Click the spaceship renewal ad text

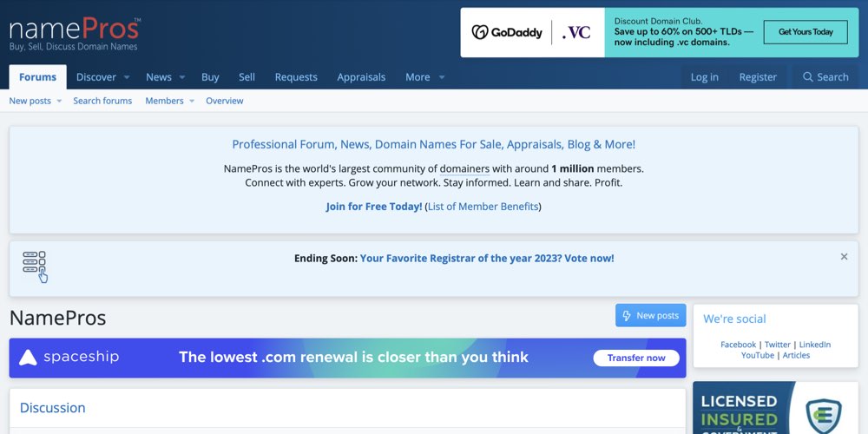353,358
